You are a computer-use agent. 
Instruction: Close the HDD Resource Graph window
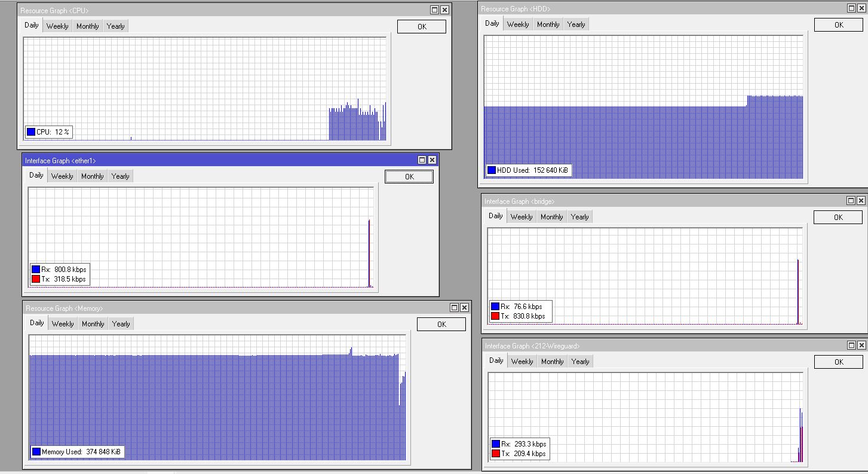(861, 8)
